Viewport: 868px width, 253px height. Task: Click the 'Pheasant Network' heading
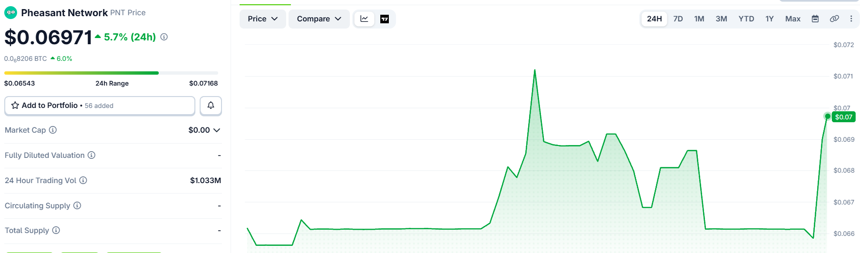[x=64, y=13]
